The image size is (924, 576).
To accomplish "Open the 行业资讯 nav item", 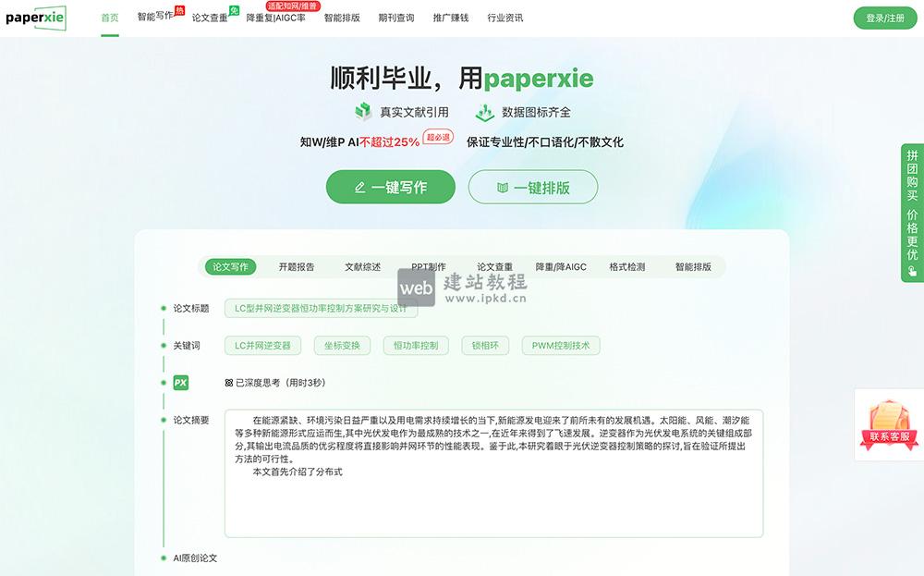I will point(505,18).
